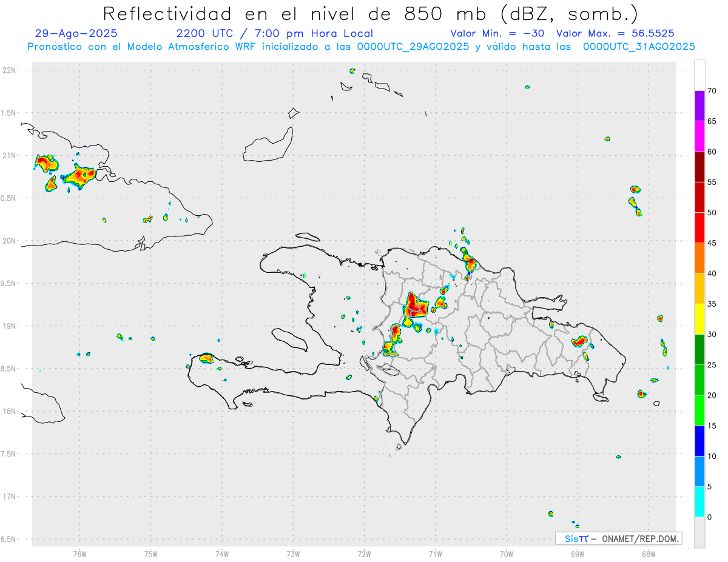
Task: Click the "17N" latitude axis label
Action: [10, 497]
